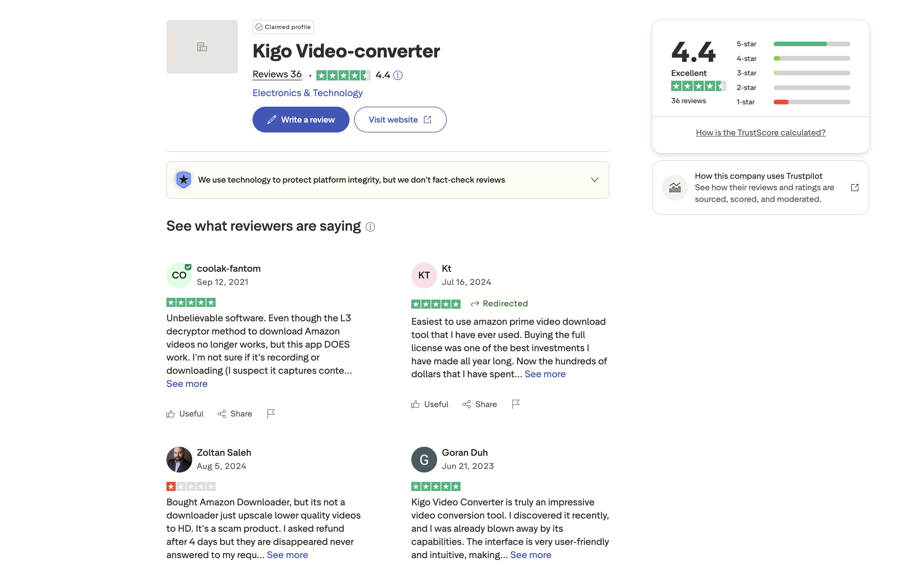Click the info icon next to 'See what reviewers are saying'
924x571 pixels.
coord(370,227)
